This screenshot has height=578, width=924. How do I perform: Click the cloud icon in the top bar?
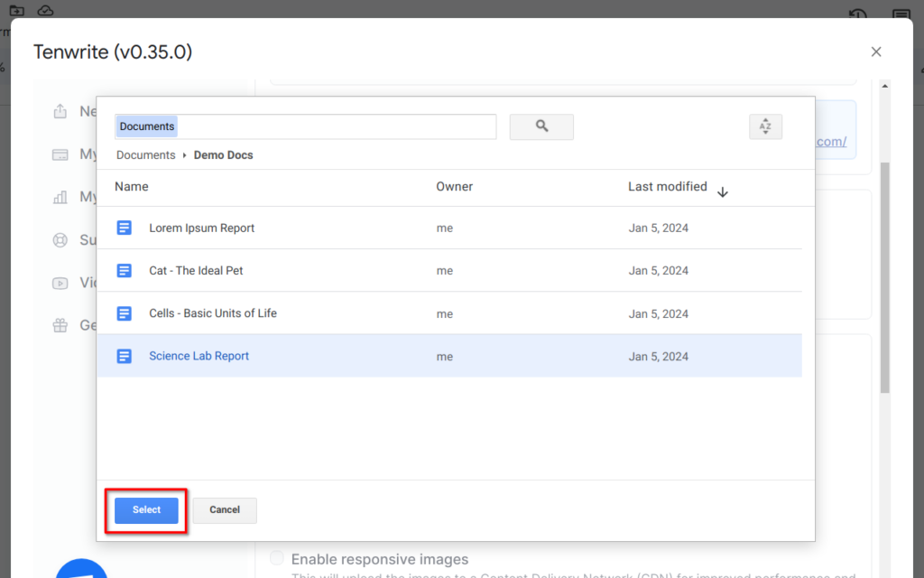tap(45, 10)
